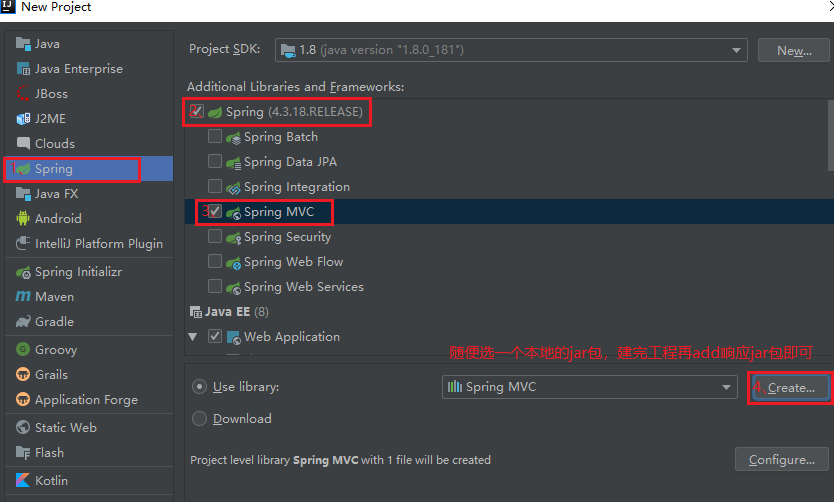Viewport: 834px width, 502px height.
Task: Enable the Spring Web Flow checkbox
Action: coord(215,261)
